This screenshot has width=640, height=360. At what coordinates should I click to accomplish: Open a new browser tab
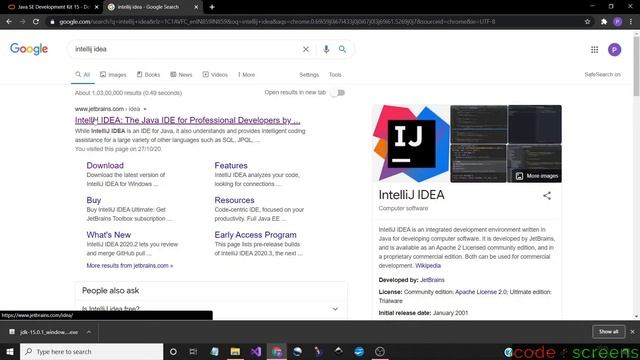click(212, 7)
